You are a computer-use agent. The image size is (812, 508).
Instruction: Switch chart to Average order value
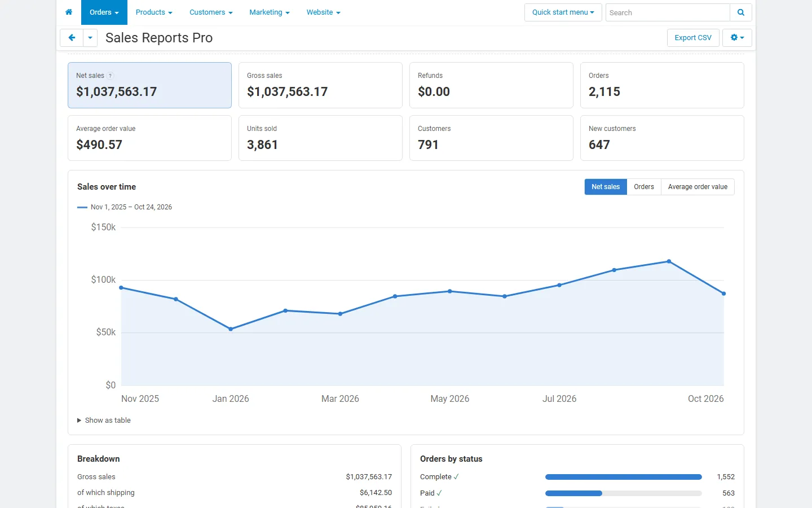click(x=698, y=187)
